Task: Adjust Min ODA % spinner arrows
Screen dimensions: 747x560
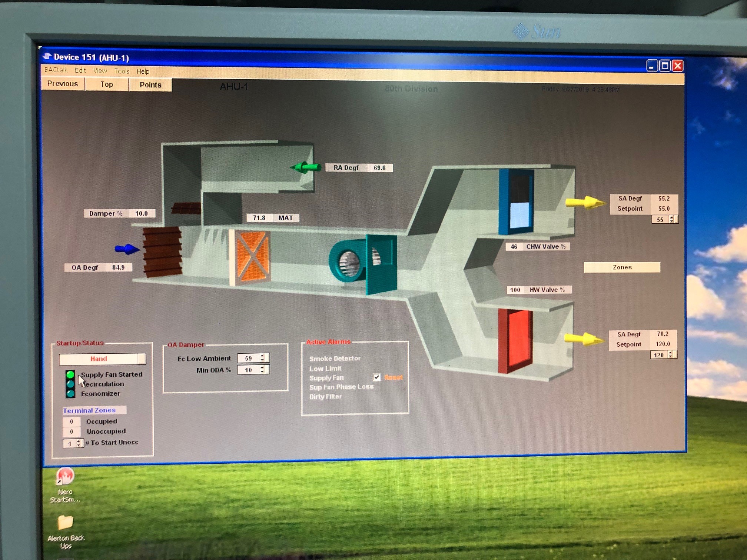Action: [262, 370]
